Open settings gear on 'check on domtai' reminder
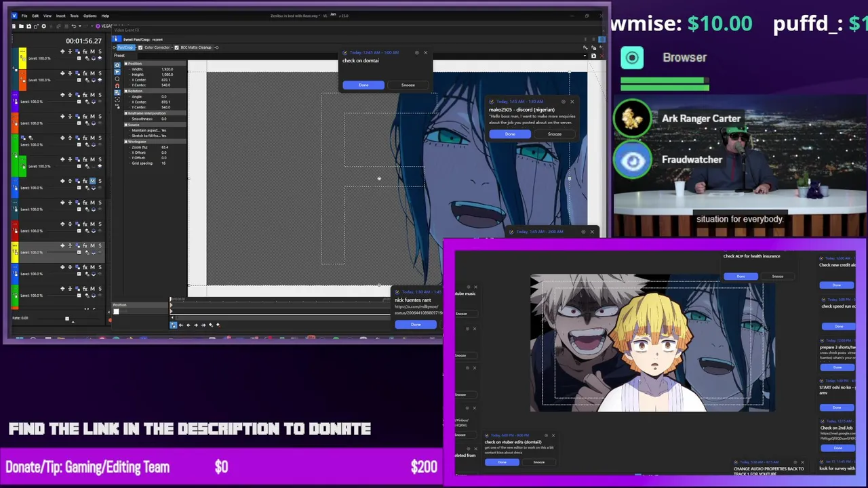Viewport: 868px width, 488px height. coord(416,52)
